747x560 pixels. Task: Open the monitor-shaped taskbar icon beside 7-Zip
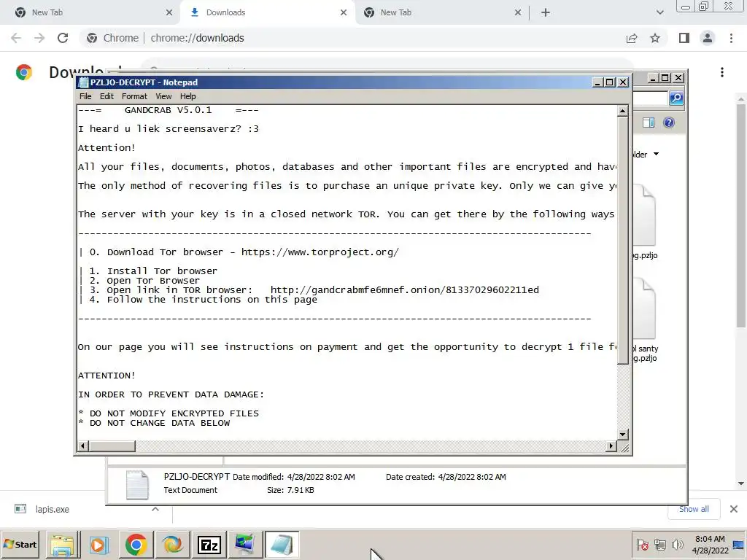click(x=245, y=545)
